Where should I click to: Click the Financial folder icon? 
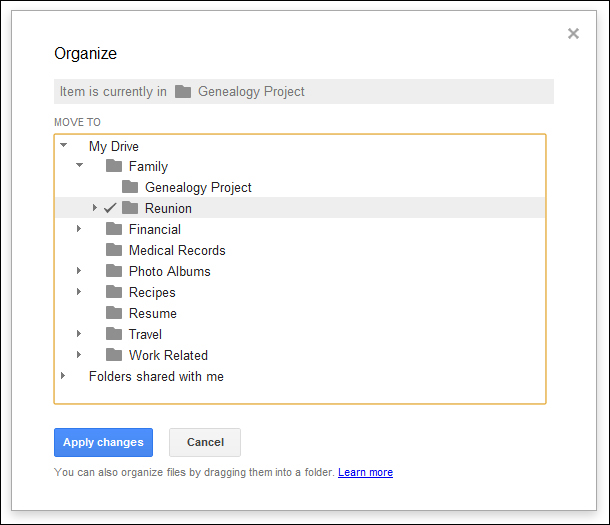(x=114, y=229)
